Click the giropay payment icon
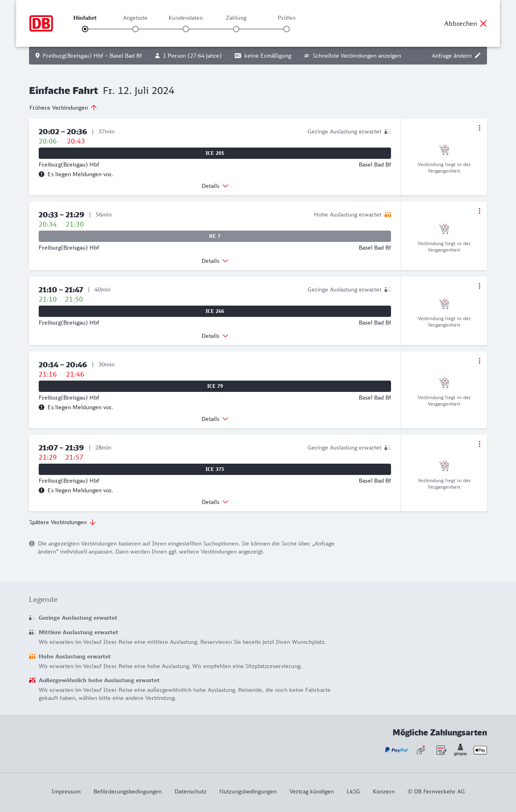The height and width of the screenshot is (812, 516). click(x=460, y=750)
